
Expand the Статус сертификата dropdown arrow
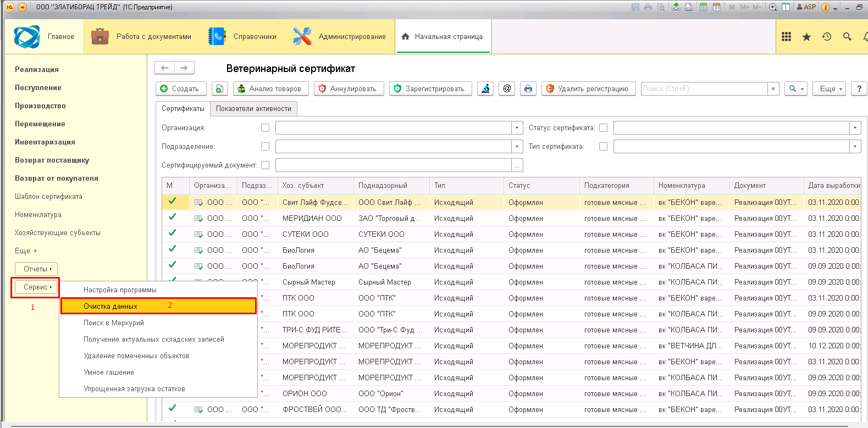[x=855, y=128]
